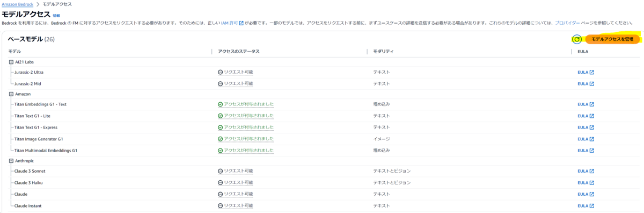Open the EULA for Titan Text G1 - Express
The height and width of the screenshot is (213, 644).
coord(586,127)
